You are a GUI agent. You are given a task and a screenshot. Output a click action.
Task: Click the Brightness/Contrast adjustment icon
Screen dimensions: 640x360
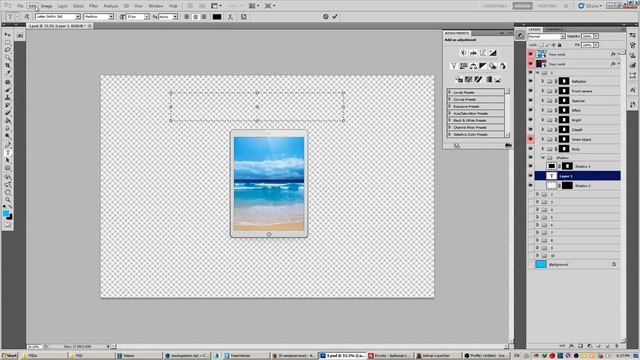(463, 53)
